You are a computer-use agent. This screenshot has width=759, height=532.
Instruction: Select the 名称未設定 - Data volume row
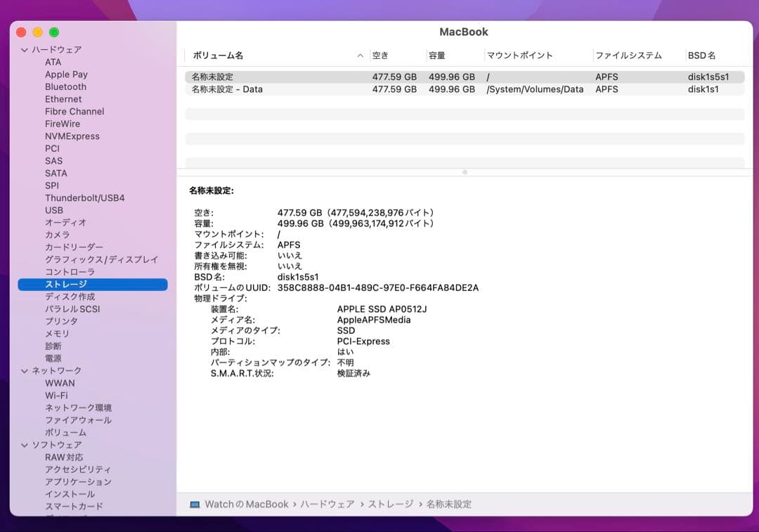[x=227, y=89]
